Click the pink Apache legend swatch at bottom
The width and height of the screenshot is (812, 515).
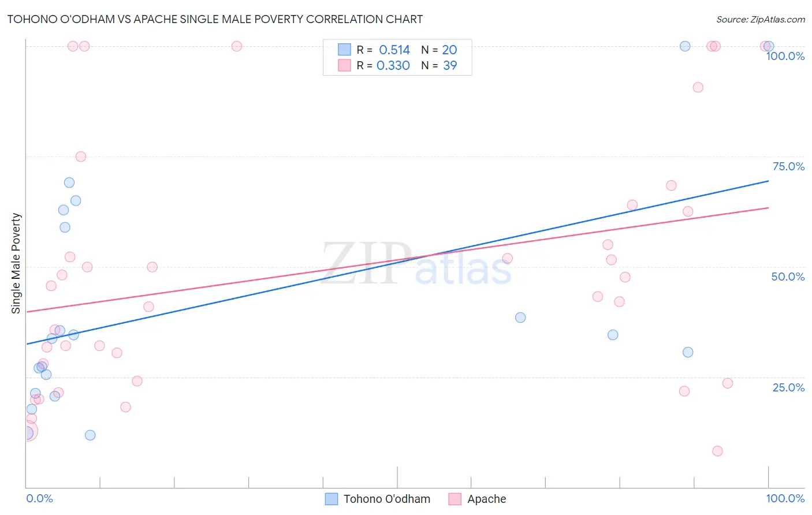coord(455,499)
